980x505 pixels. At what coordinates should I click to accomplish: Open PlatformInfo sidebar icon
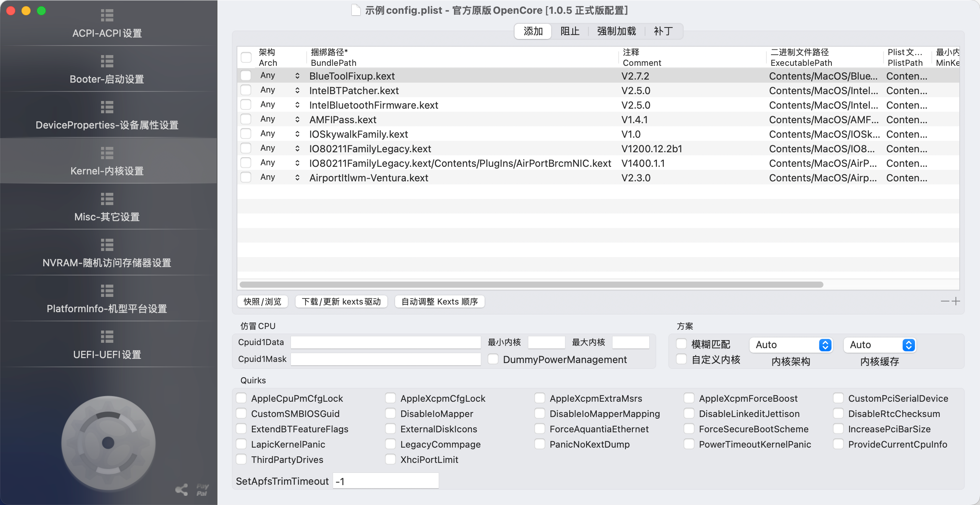(107, 291)
